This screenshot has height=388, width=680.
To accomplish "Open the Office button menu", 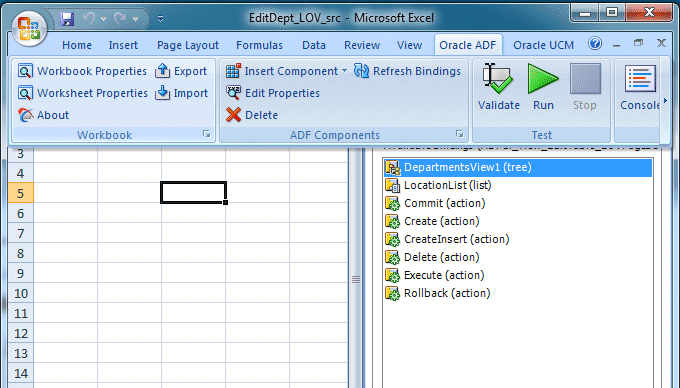I will (x=29, y=29).
